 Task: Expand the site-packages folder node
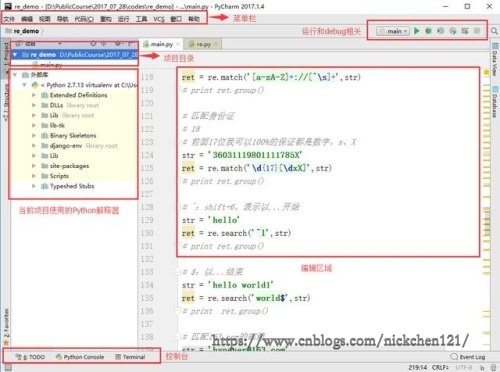[x=34, y=166]
